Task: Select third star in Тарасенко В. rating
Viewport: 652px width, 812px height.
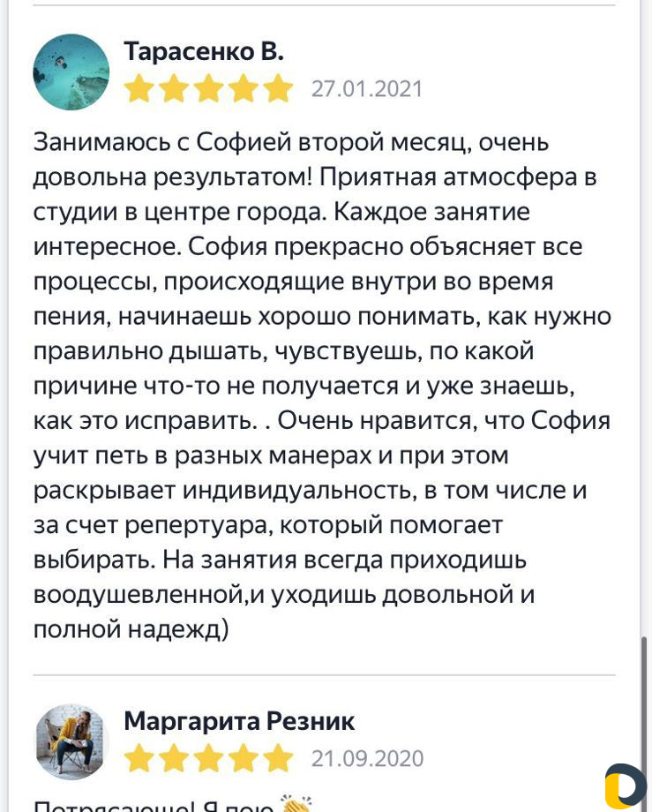Action: (x=208, y=88)
